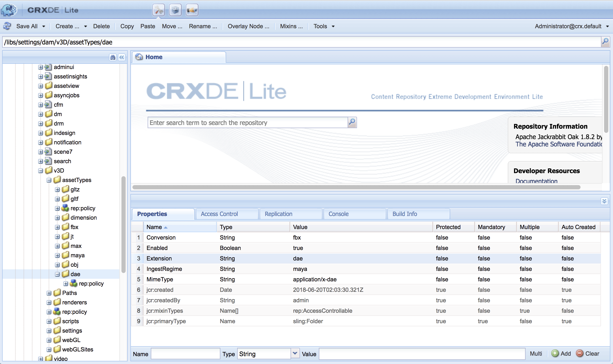Expand the assetinsights tree node
613x364 pixels.
(41, 77)
